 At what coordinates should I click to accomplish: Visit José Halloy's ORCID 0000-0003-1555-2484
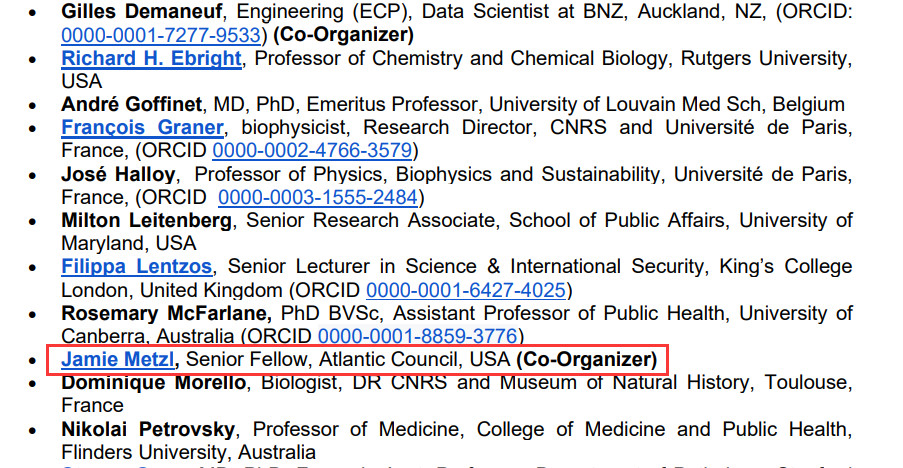[317, 197]
